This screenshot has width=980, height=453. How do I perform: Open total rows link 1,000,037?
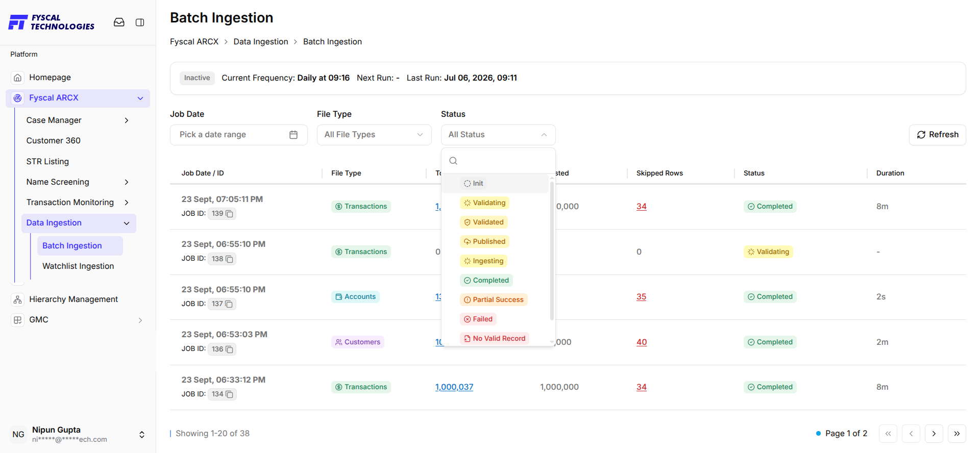click(x=454, y=387)
